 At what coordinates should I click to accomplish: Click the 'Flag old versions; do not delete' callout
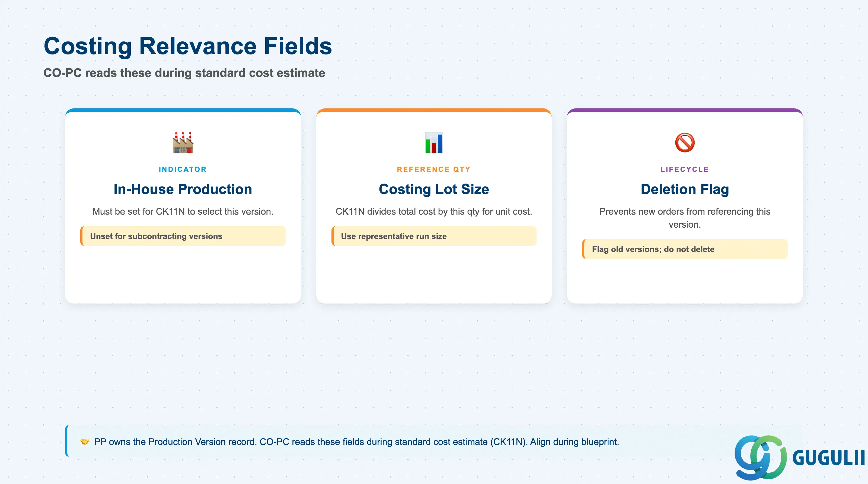(x=685, y=249)
